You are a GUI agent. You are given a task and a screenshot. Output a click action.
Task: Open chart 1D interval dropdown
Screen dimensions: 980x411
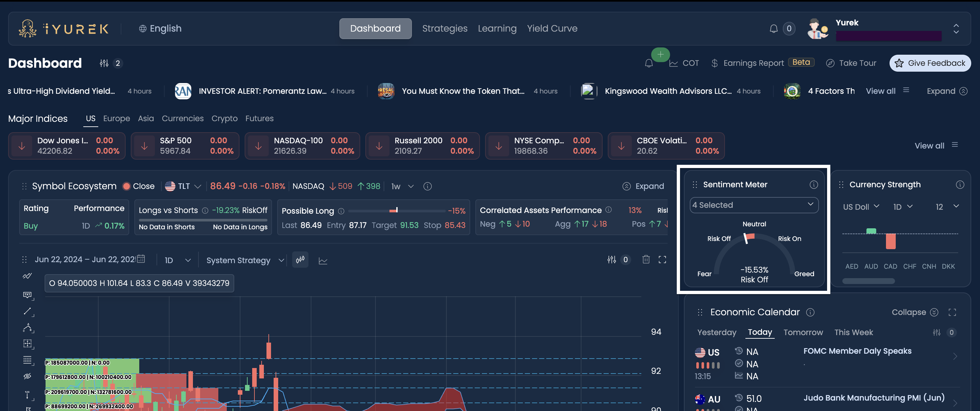(177, 260)
